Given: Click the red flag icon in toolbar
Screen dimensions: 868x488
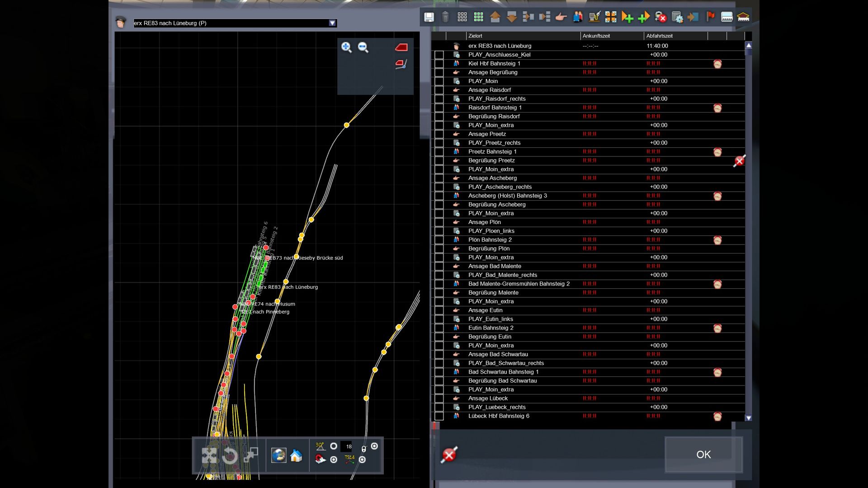Looking at the screenshot, I should 710,17.
